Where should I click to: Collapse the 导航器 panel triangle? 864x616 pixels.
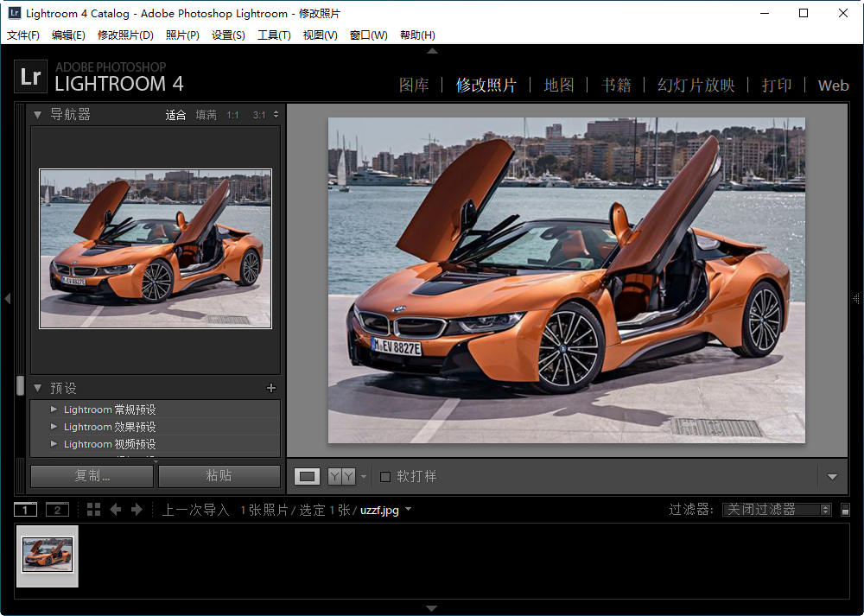pyautogui.click(x=37, y=115)
